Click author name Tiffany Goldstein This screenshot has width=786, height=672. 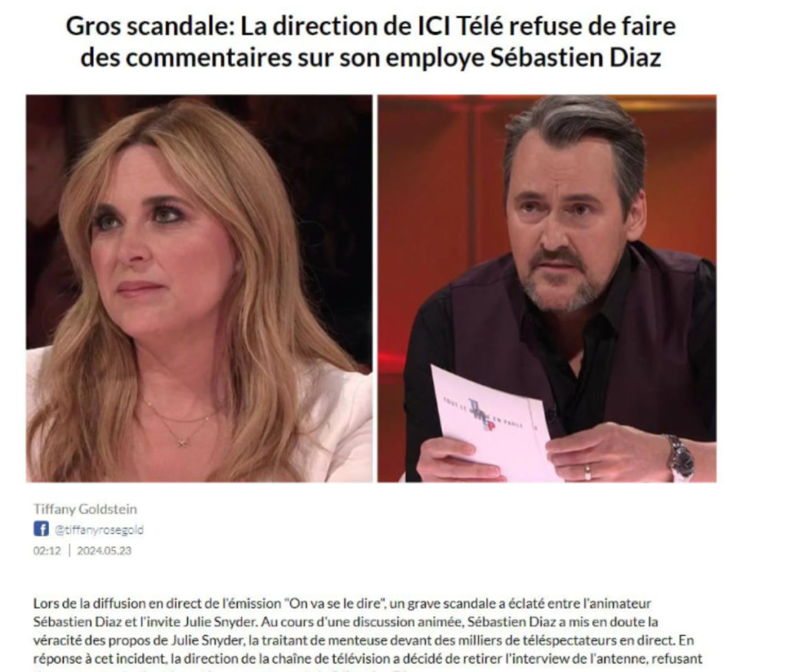pos(85,509)
